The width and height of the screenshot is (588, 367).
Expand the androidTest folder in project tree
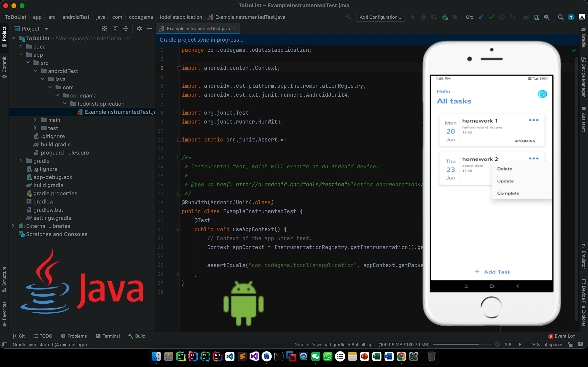tap(35, 71)
